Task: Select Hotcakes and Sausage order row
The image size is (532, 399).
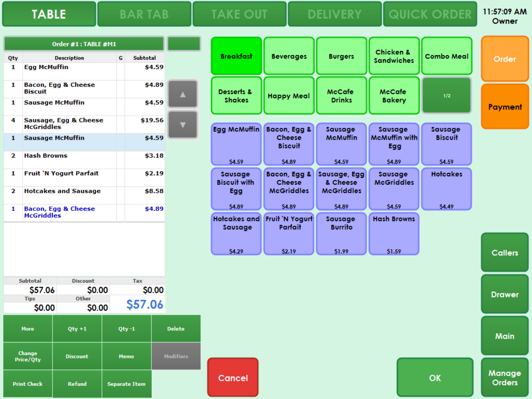Action: point(84,196)
